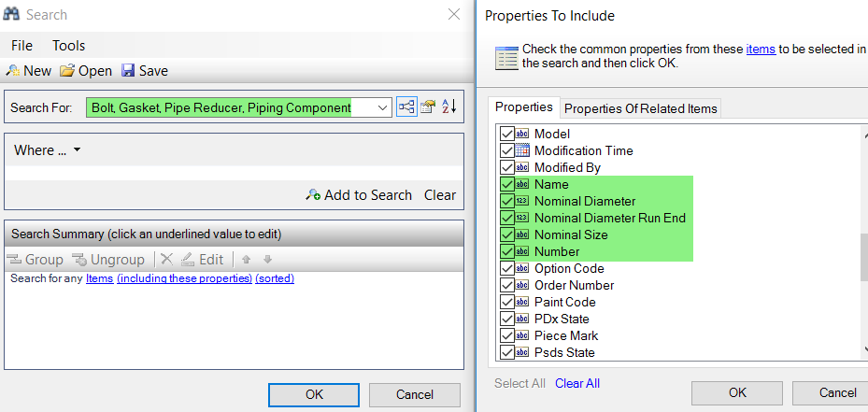Toggle the Nominal Diameter Run End checkbox
This screenshot has height=412, width=868.
click(x=506, y=219)
